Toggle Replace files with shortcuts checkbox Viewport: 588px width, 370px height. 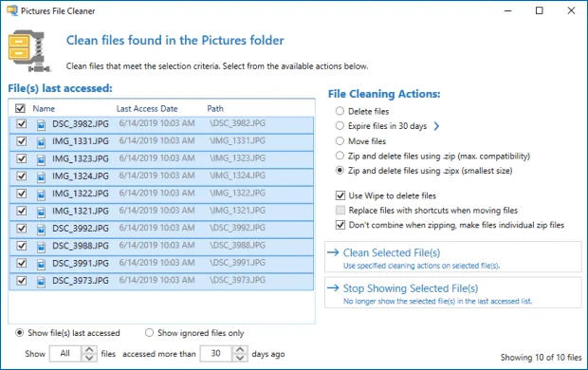point(340,211)
